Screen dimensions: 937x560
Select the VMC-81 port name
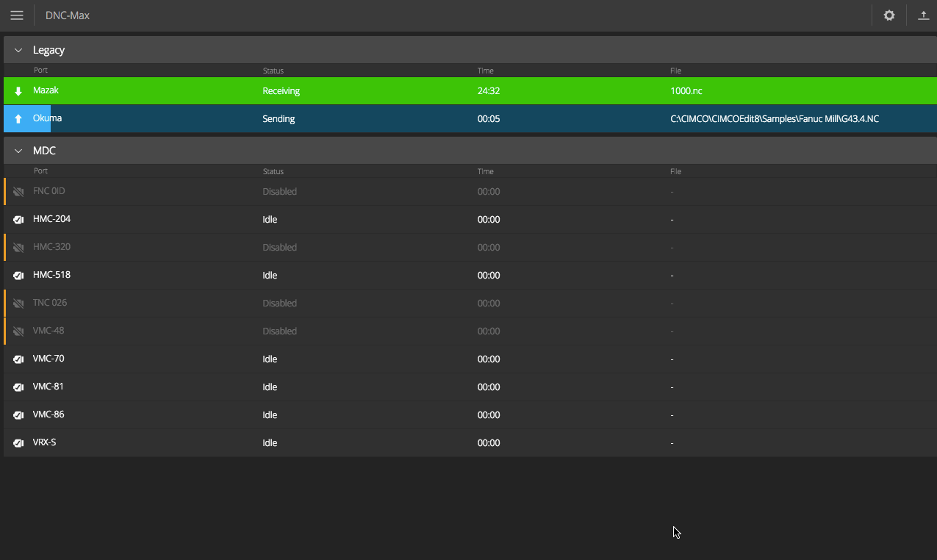tap(49, 387)
